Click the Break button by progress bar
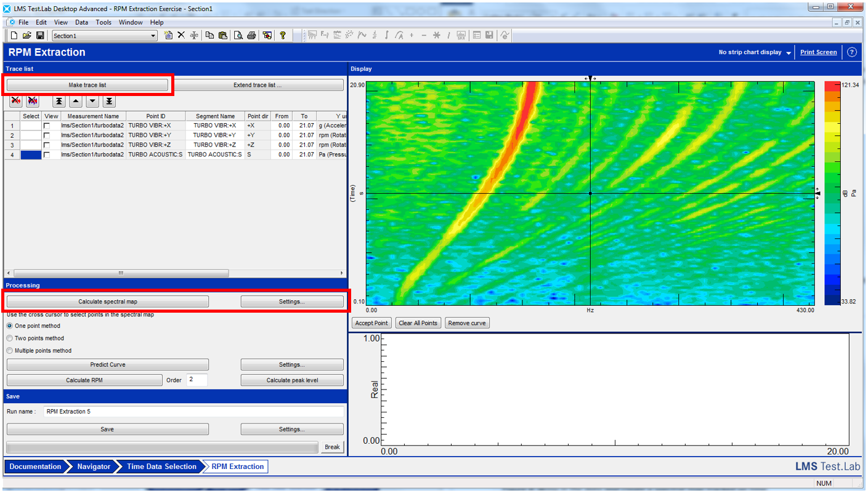This screenshot has height=493, width=868. 333,447
